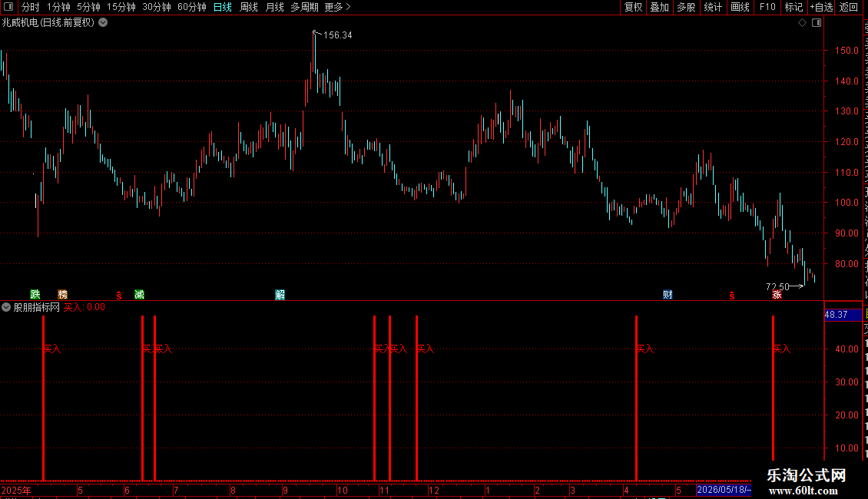
Task: Switch to 月线 monthly chart
Action: [274, 7]
